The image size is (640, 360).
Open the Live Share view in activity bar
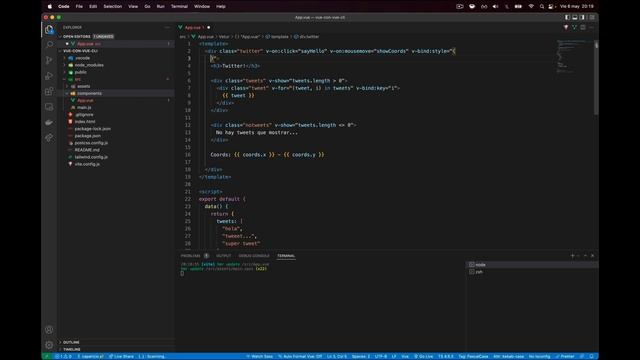[x=49, y=138]
